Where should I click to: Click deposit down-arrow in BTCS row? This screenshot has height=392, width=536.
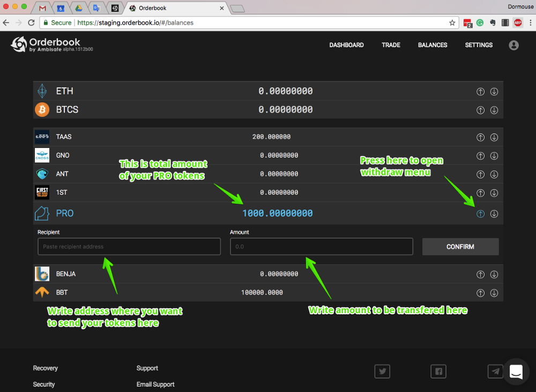[x=494, y=110]
